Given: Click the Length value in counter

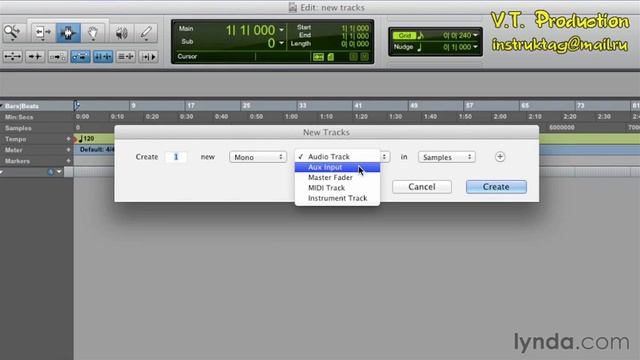Looking at the screenshot, I should point(355,44).
